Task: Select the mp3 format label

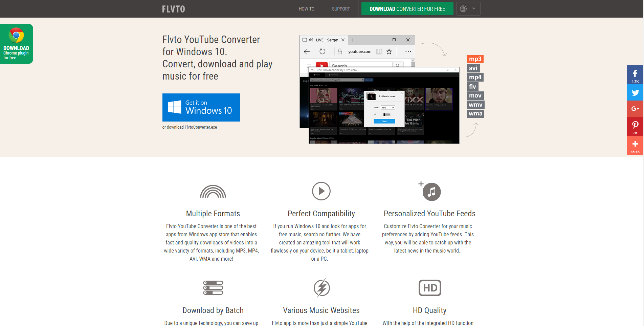Action: pos(475,59)
